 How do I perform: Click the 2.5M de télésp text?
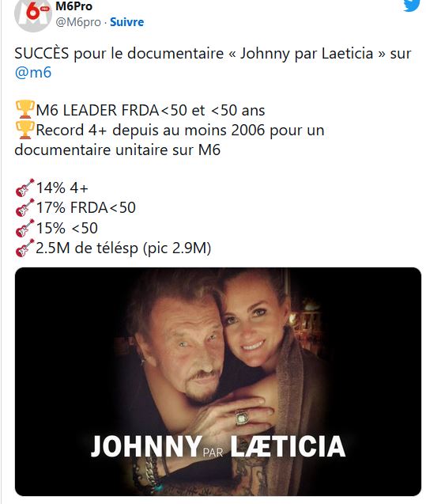click(x=123, y=248)
